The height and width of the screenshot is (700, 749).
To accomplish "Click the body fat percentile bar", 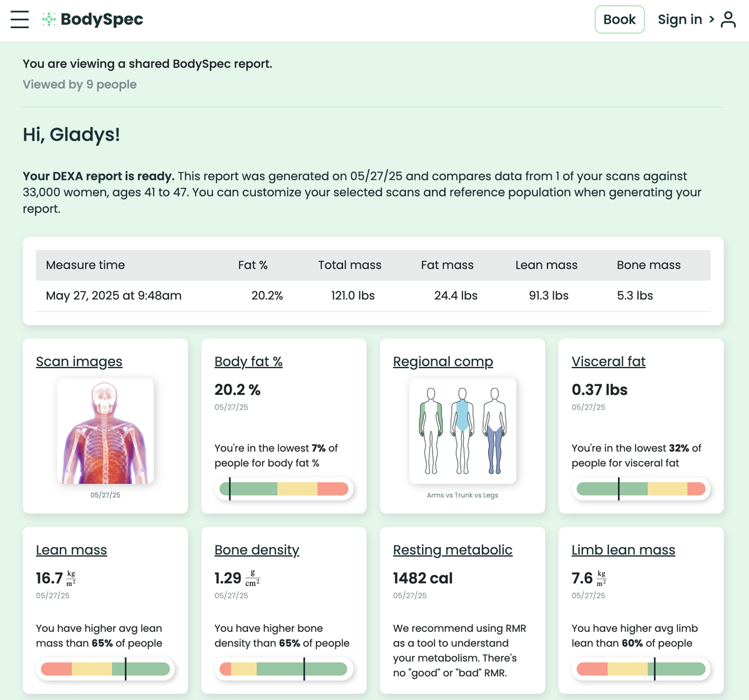I will (x=284, y=489).
